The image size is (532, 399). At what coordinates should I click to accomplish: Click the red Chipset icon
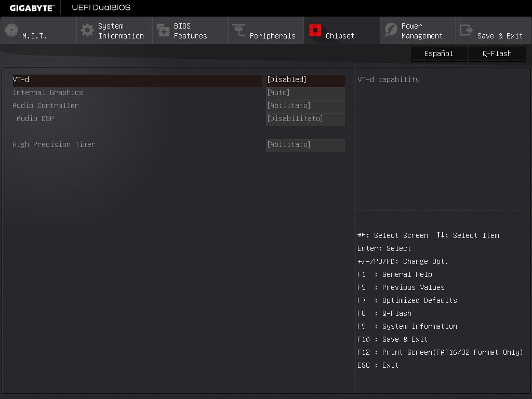[x=315, y=30]
